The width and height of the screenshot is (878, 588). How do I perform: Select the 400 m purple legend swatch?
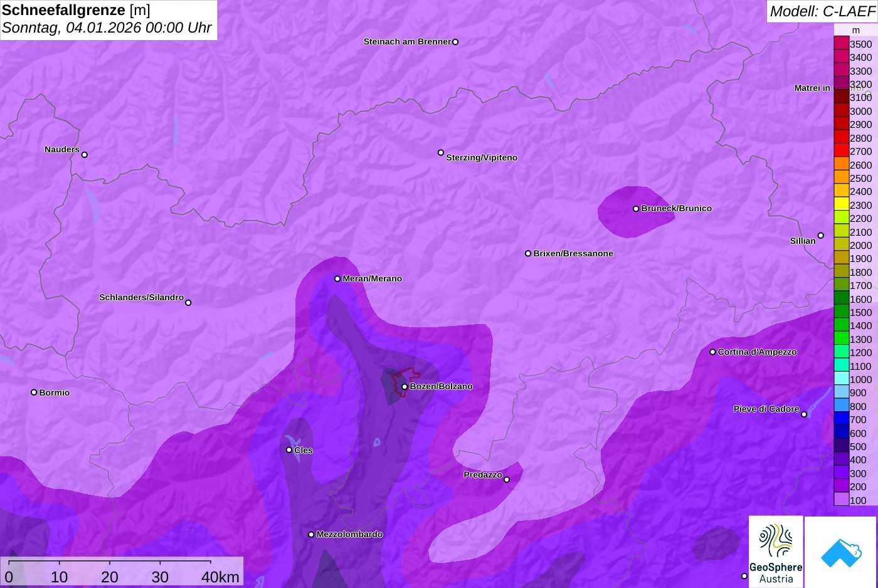841,459
